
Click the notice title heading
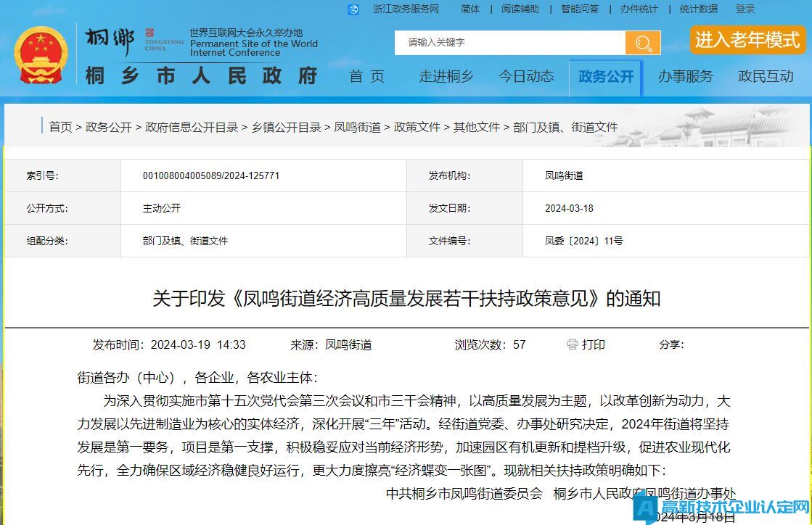tap(406, 299)
